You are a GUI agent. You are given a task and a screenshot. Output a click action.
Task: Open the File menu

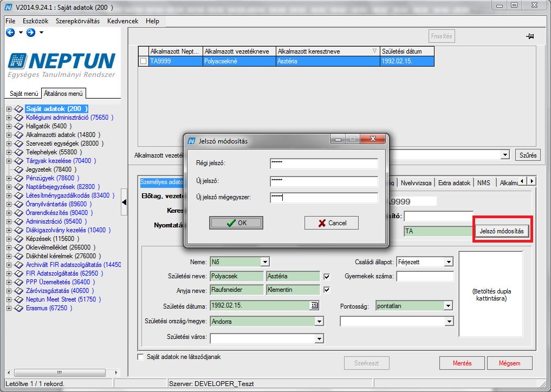coord(10,21)
